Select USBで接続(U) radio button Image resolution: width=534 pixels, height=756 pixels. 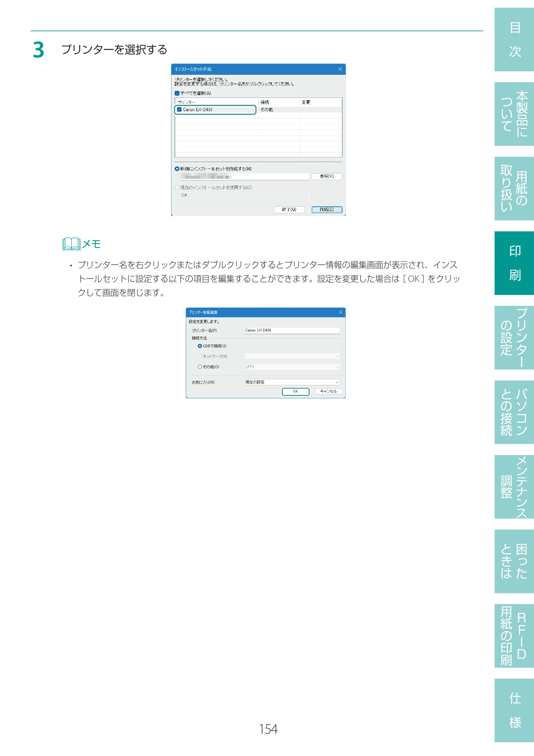[200, 346]
